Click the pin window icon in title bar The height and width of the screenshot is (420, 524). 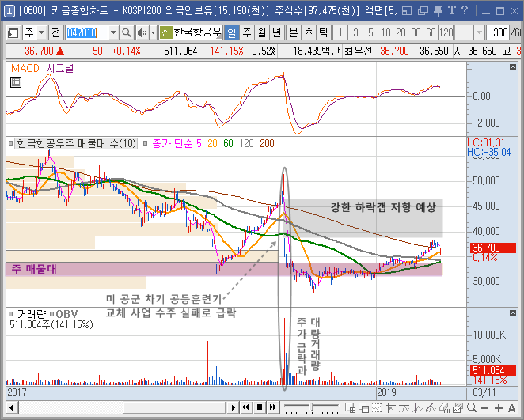[438, 11]
